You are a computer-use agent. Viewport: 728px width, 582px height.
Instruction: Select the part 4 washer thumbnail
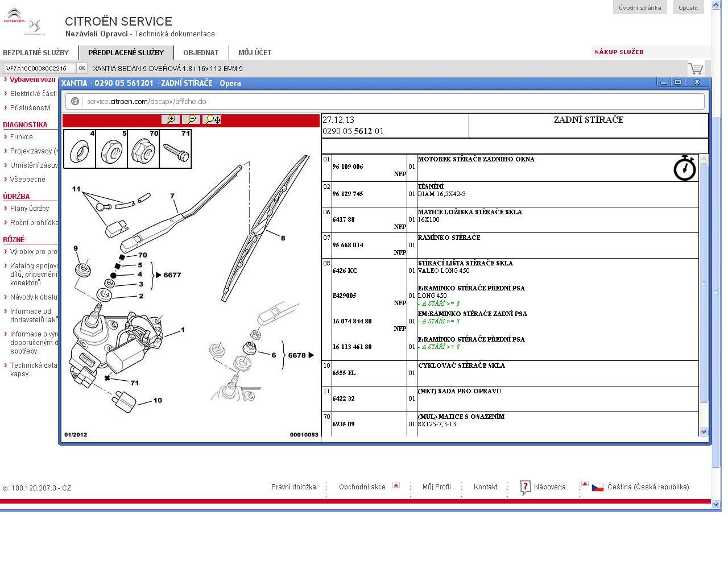(x=80, y=149)
